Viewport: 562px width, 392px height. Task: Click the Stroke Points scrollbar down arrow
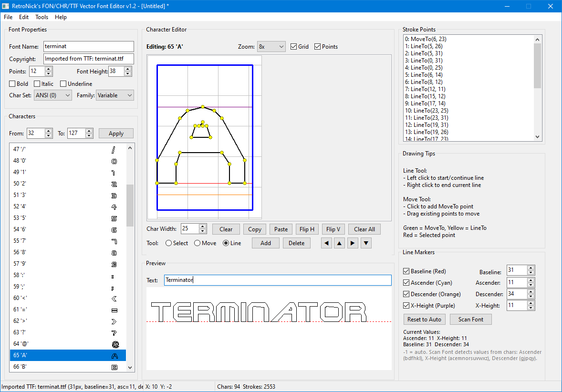point(537,136)
